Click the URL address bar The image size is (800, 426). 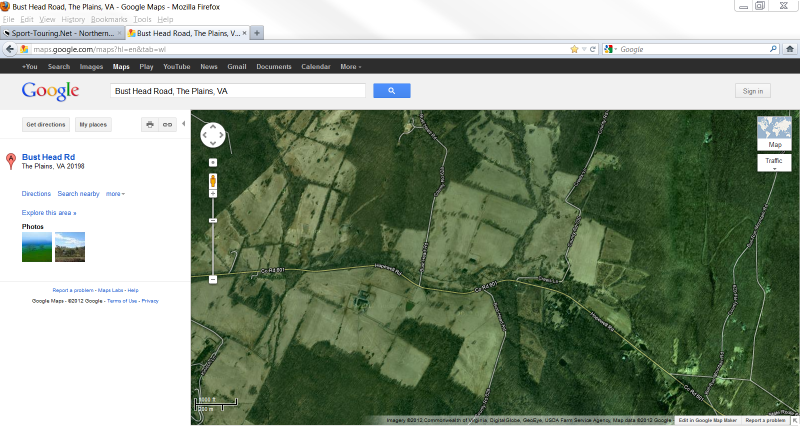pos(298,49)
